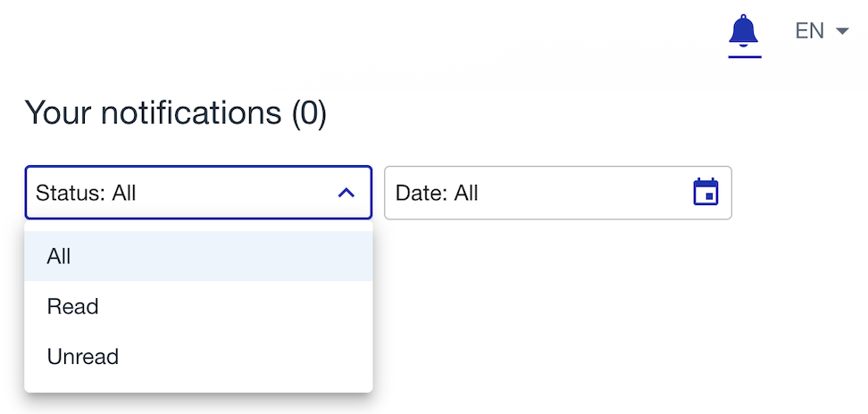Click the caret arrow next to EN
This screenshot has height=414, width=868.
842,31
